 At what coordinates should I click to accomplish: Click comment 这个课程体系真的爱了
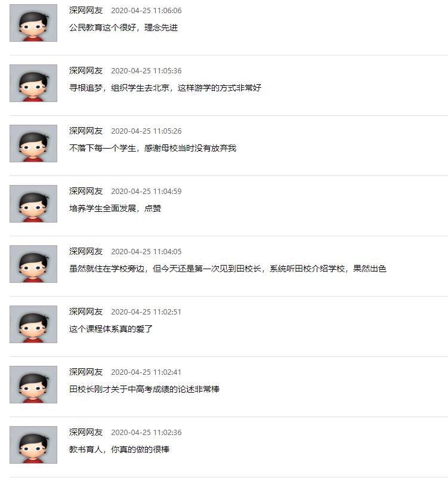(x=111, y=329)
